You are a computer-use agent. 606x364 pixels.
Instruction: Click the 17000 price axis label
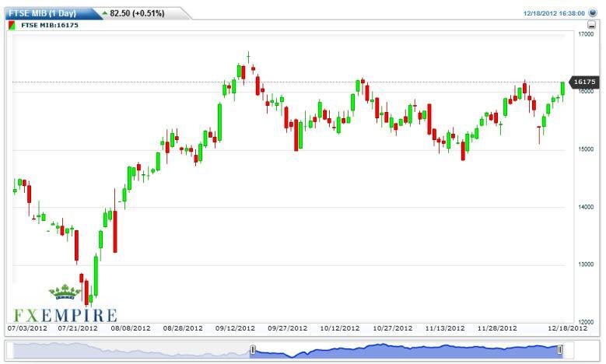tap(586, 34)
